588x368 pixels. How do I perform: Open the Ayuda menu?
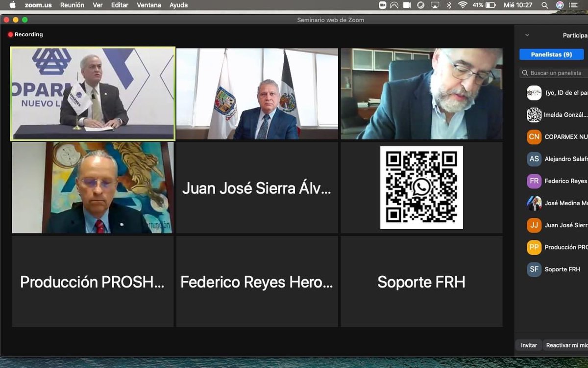click(x=178, y=5)
